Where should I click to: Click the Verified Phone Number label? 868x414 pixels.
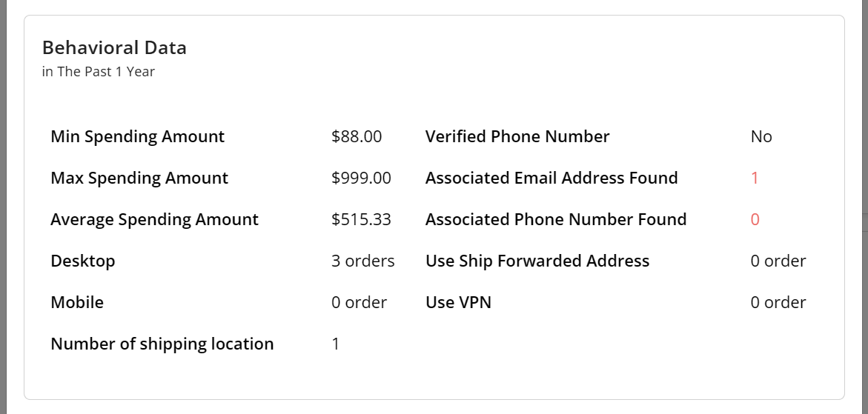[x=517, y=136]
